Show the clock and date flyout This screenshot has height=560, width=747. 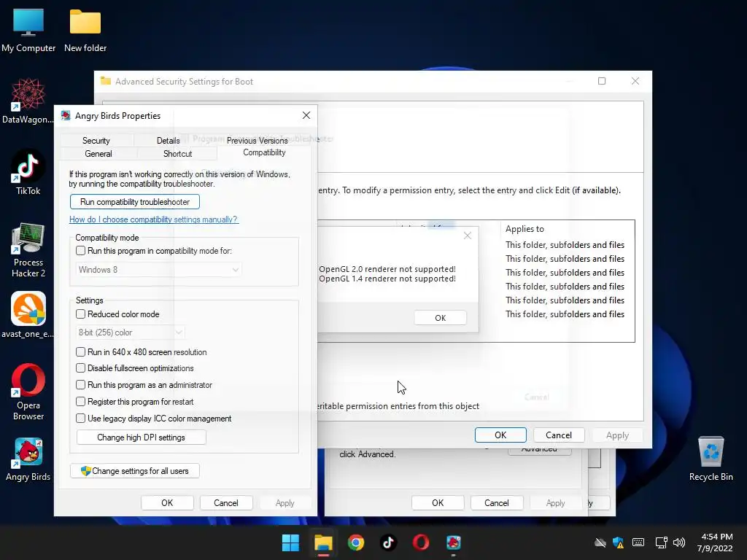715,542
